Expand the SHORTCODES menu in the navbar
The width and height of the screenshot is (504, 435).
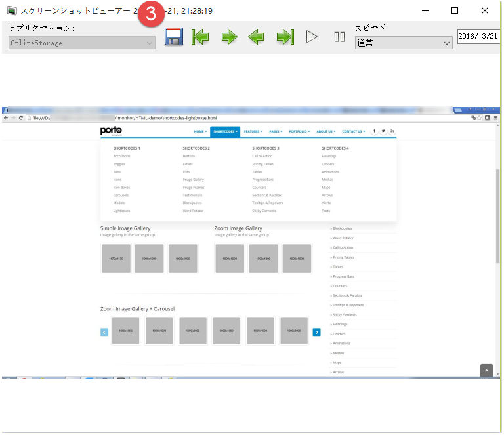point(224,131)
